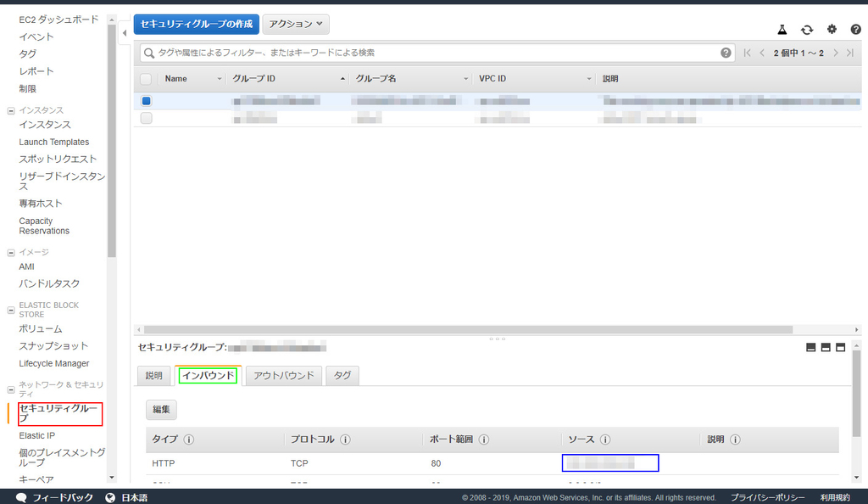Screen dimensions: 868x504
Task: Maximize details pane with rightmost layout icon
Action: coord(841,346)
